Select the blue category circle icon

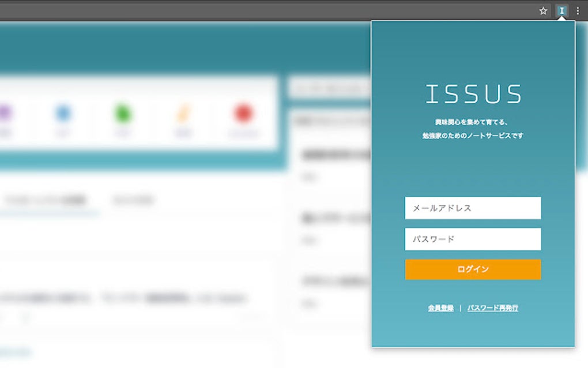pos(63,111)
